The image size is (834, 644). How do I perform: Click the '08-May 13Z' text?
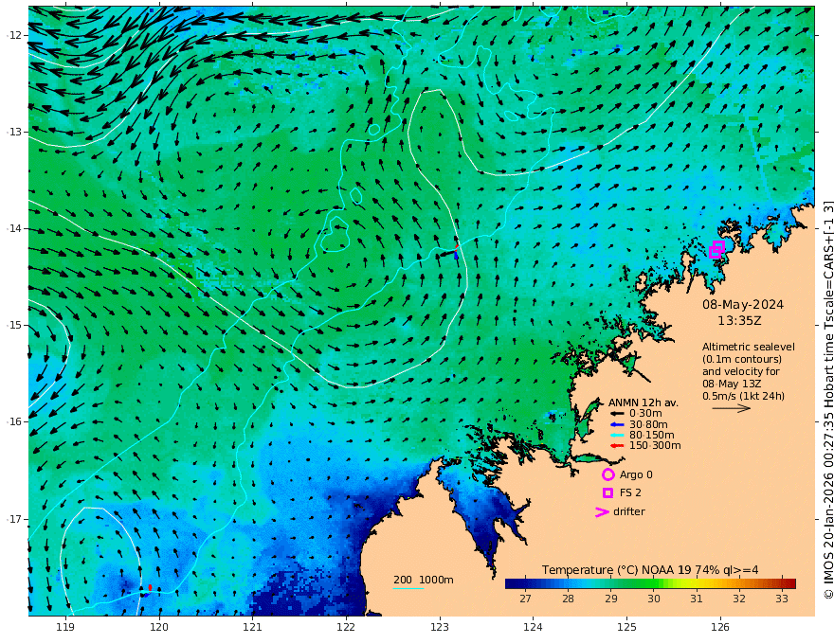[732, 384]
